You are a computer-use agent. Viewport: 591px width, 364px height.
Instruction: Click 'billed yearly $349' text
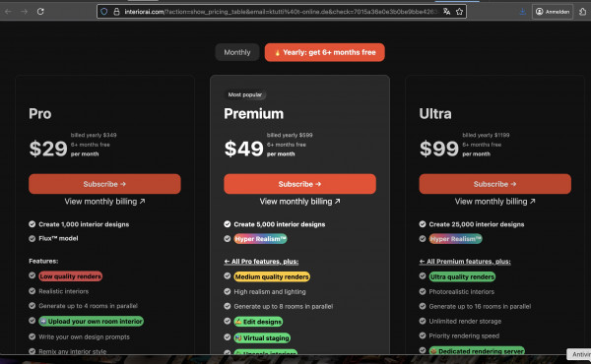[94, 135]
